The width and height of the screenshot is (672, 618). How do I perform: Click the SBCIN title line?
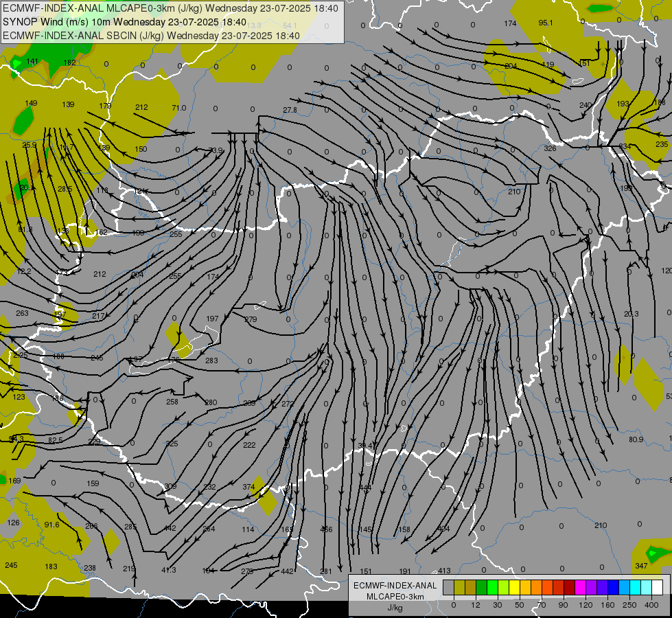(151, 36)
